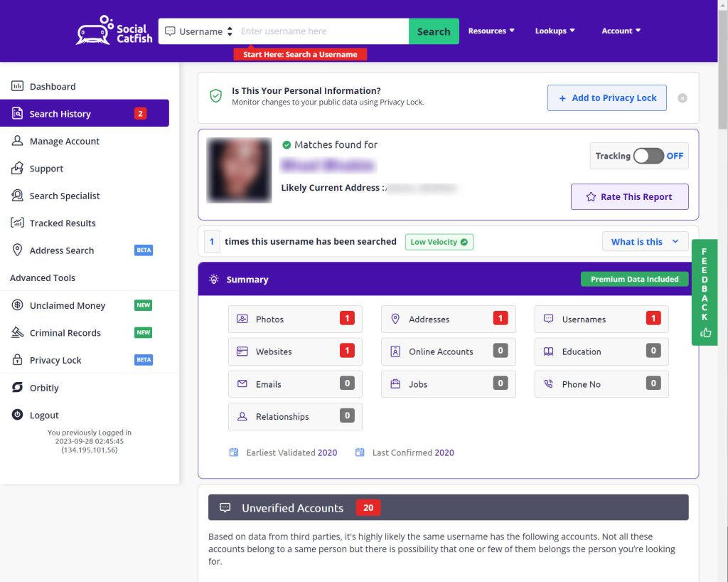Expand the Resources menu
Image resolution: width=728 pixels, height=582 pixels.
[x=491, y=31]
